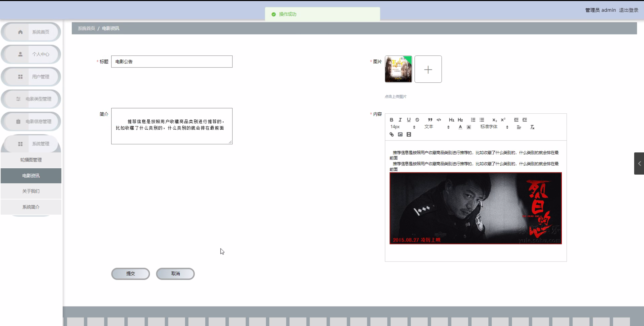Image resolution: width=644 pixels, height=326 pixels.
Task: Click the clipboard icon beside 电影信息管理
Action: 18,121
